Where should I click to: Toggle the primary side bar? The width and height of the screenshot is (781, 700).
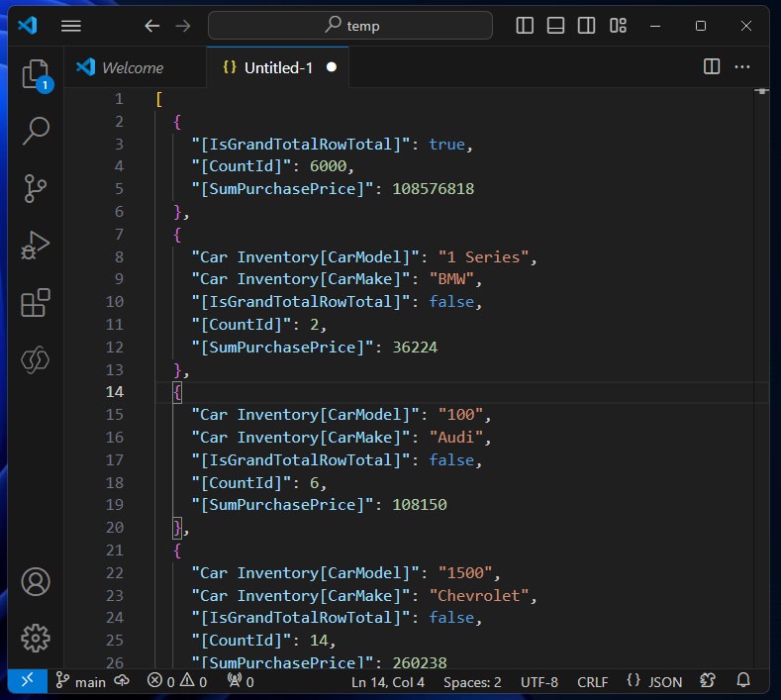pos(525,26)
